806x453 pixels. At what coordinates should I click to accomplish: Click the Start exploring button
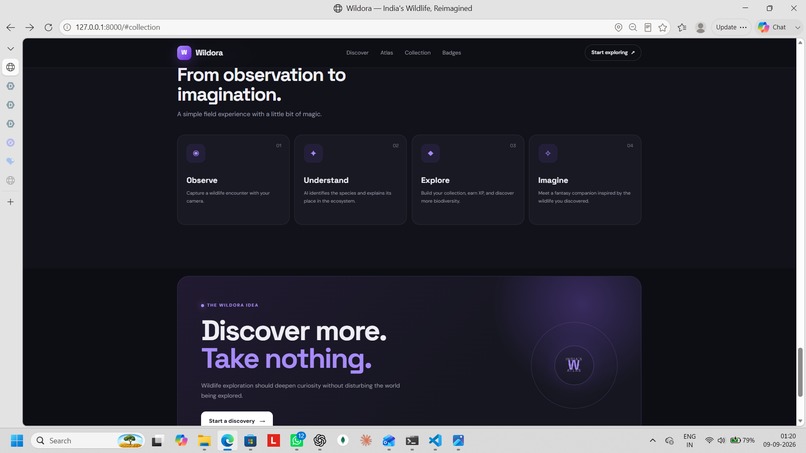(x=613, y=52)
